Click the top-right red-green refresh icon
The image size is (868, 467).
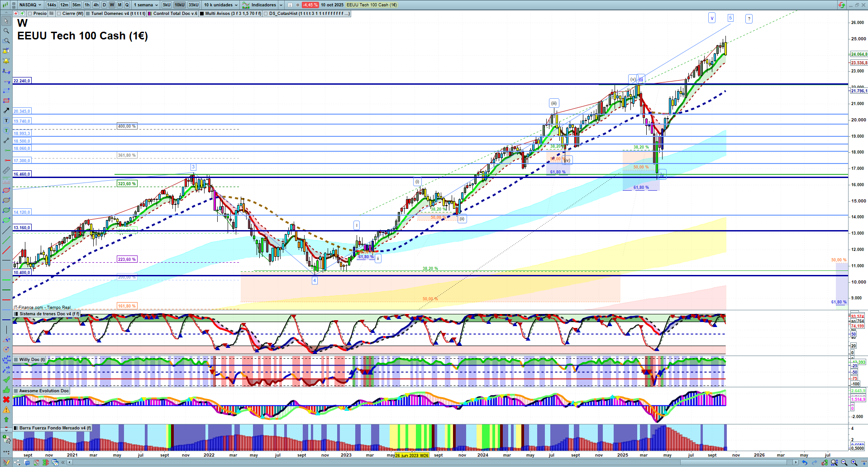(x=841, y=5)
